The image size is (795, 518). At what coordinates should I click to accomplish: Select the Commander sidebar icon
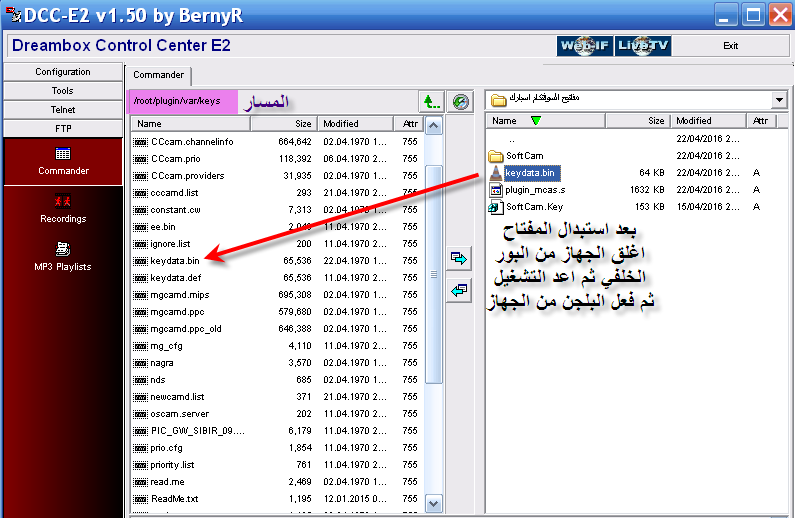(x=63, y=161)
